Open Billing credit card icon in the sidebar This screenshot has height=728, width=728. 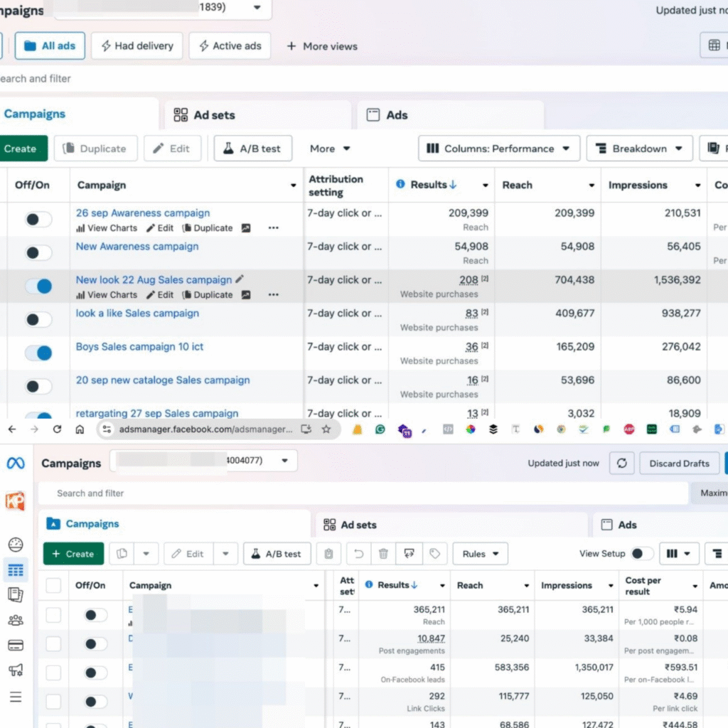point(16,645)
